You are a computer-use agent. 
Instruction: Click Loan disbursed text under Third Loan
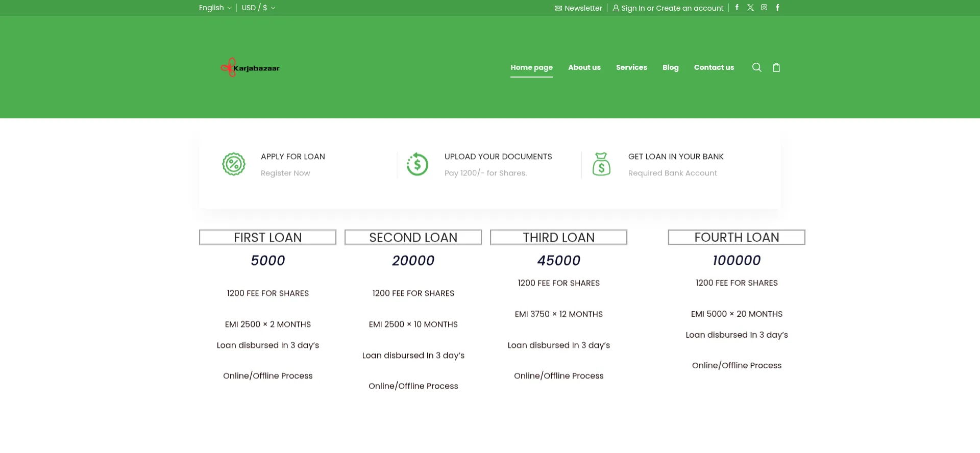point(558,345)
